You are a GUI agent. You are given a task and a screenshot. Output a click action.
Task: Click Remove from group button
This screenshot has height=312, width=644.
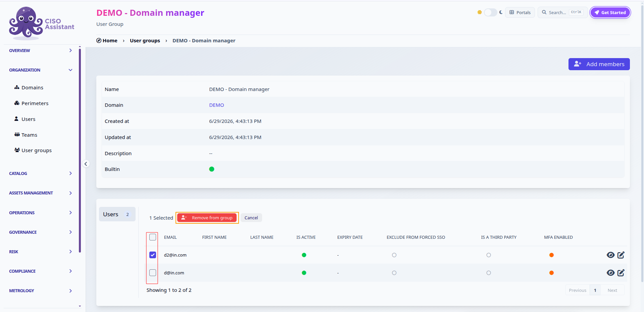coord(207,218)
